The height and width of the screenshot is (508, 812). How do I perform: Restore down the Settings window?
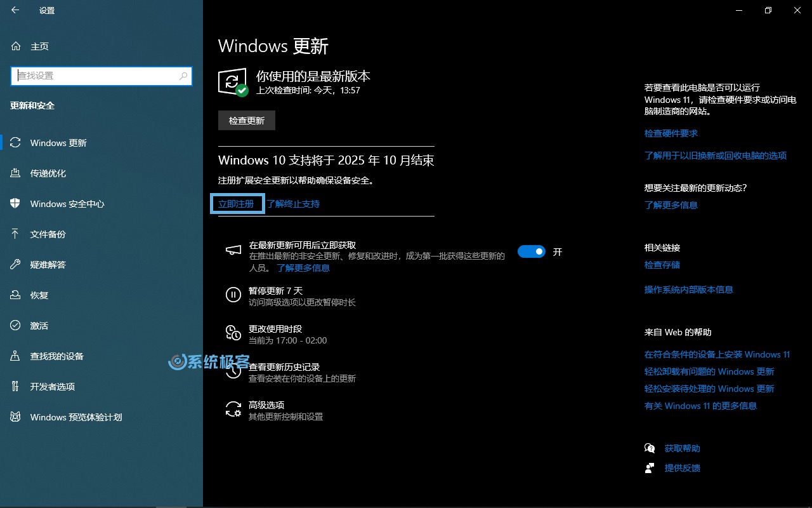pos(768,10)
